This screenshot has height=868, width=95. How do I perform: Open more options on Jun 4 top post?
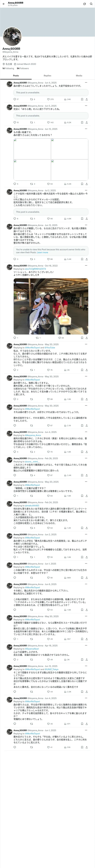[x=86, y=83]
